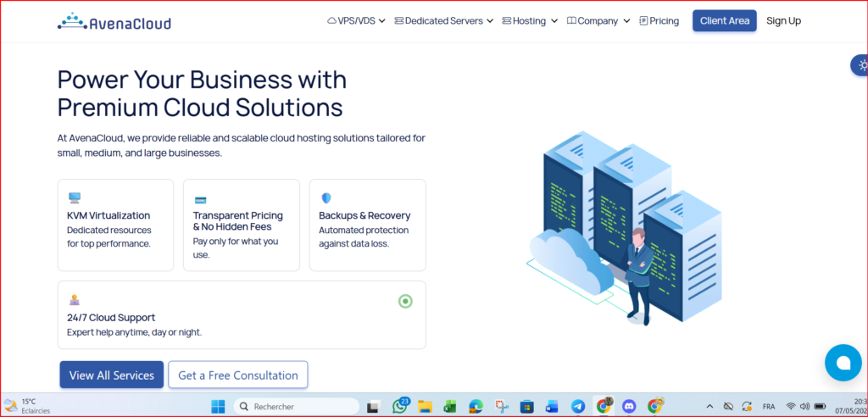Select the Transparent Pricing & No Hidden Fees title
Image resolution: width=868 pixels, height=417 pixels.
pos(238,221)
